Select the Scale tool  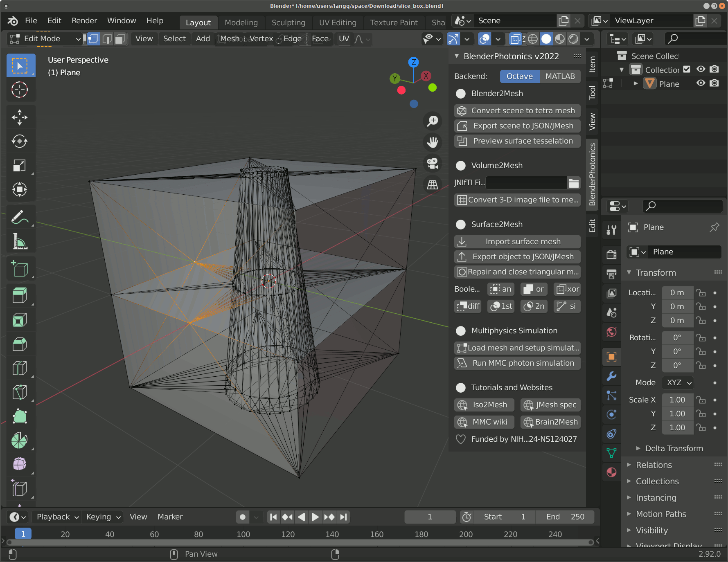(x=20, y=165)
